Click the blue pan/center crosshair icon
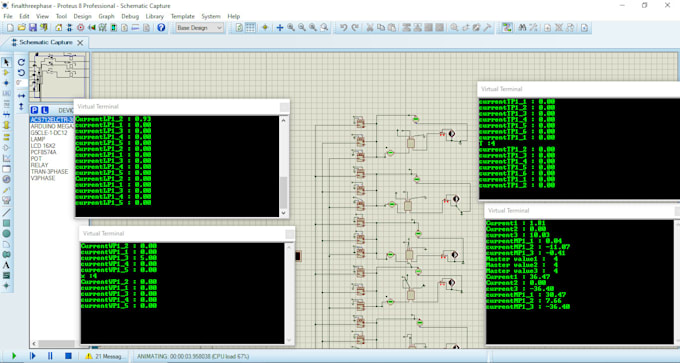This screenshot has height=363, width=680. point(280,28)
